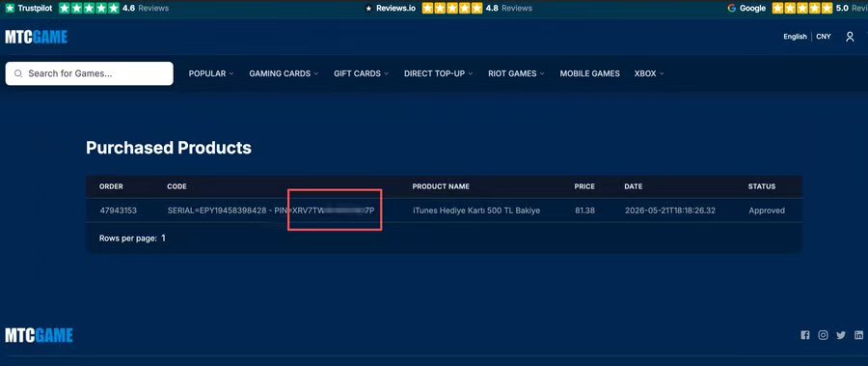The width and height of the screenshot is (868, 366).
Task: Expand the GAMING CARDS menu
Action: coord(284,73)
